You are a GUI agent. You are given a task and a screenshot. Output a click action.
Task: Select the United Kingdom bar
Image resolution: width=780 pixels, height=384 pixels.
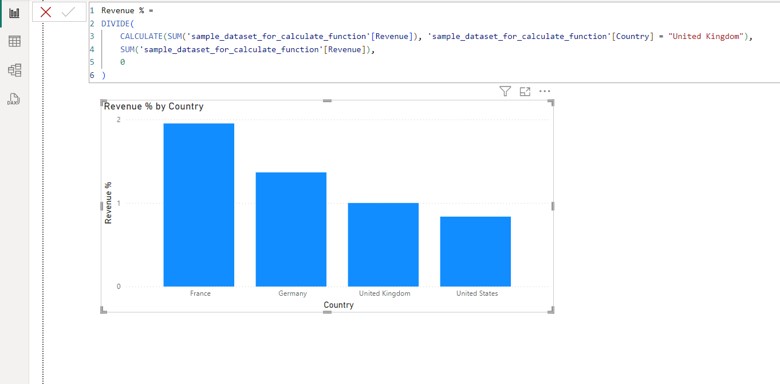(383, 245)
